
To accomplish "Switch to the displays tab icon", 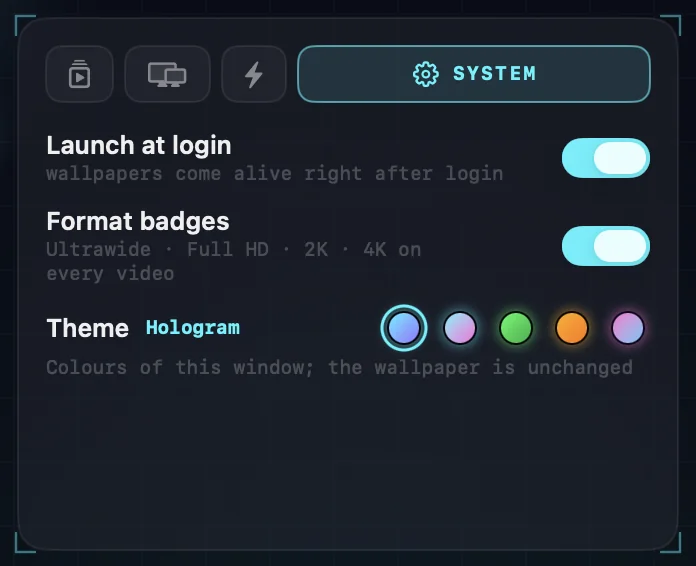I will click(x=167, y=74).
